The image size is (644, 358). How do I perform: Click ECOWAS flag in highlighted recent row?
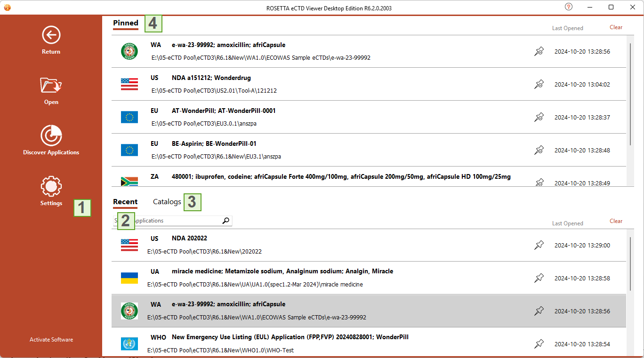click(129, 311)
